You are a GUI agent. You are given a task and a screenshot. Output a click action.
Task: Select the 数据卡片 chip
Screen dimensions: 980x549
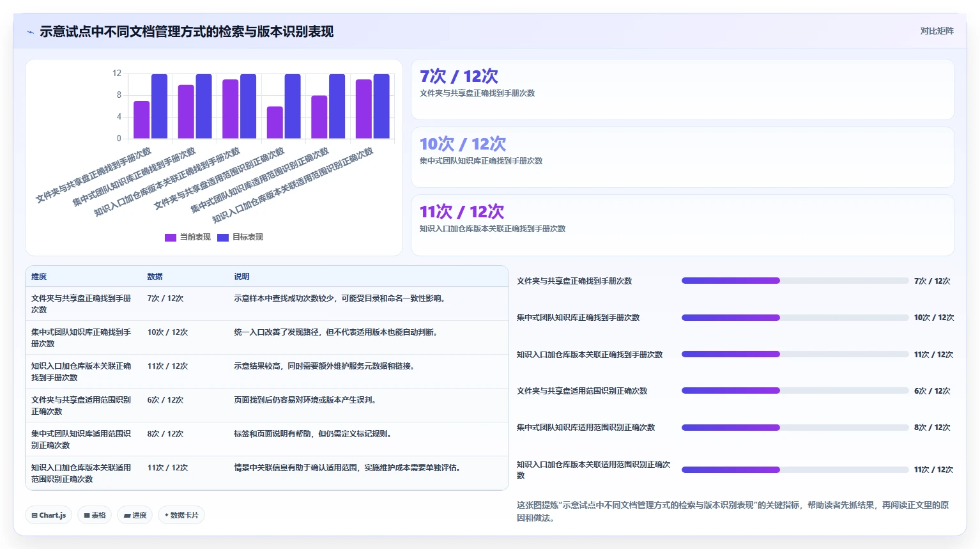point(181,515)
